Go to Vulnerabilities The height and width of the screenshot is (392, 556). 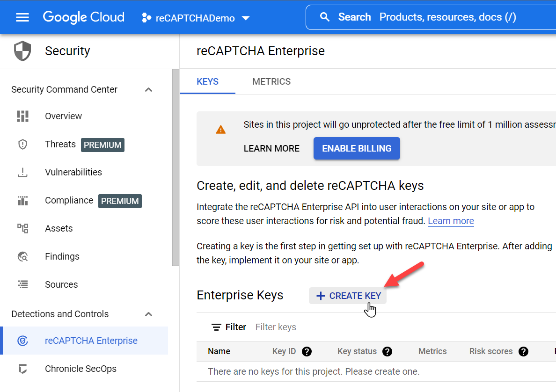(x=73, y=172)
